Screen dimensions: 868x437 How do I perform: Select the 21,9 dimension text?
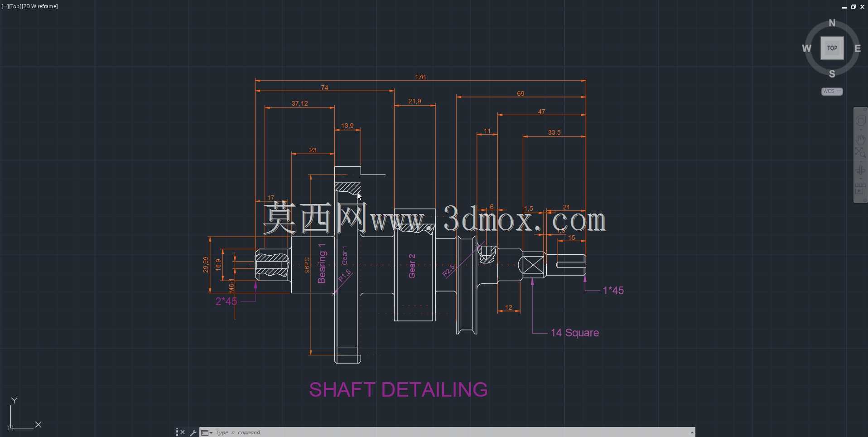pyautogui.click(x=415, y=101)
